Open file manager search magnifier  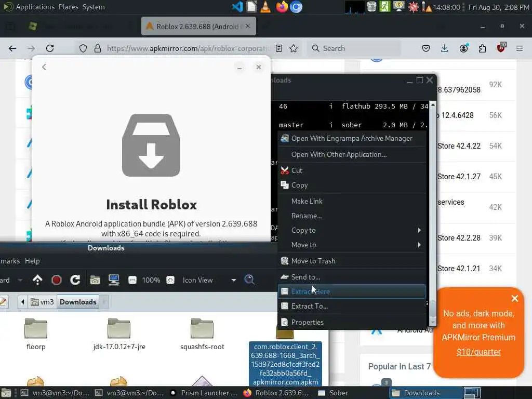[249, 280]
